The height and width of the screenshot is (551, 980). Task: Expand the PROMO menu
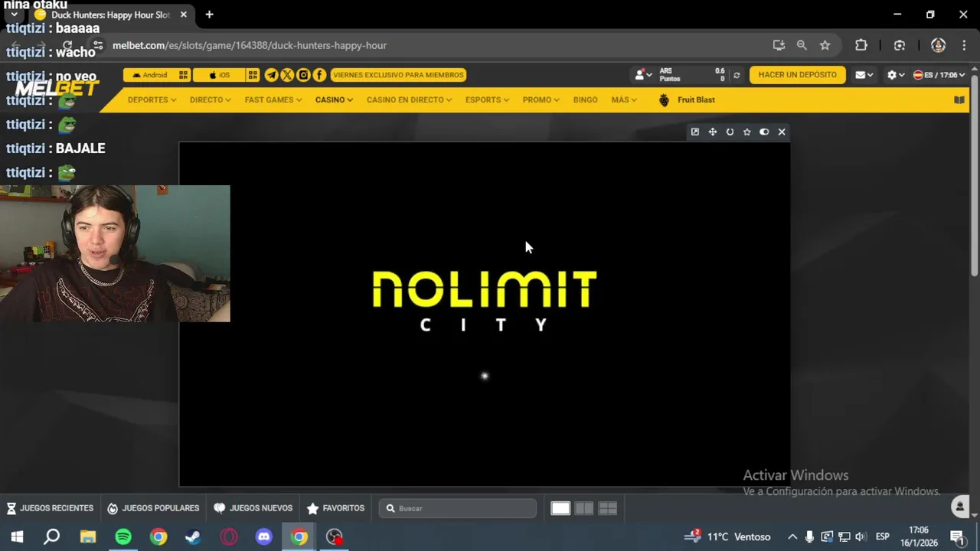tap(541, 99)
